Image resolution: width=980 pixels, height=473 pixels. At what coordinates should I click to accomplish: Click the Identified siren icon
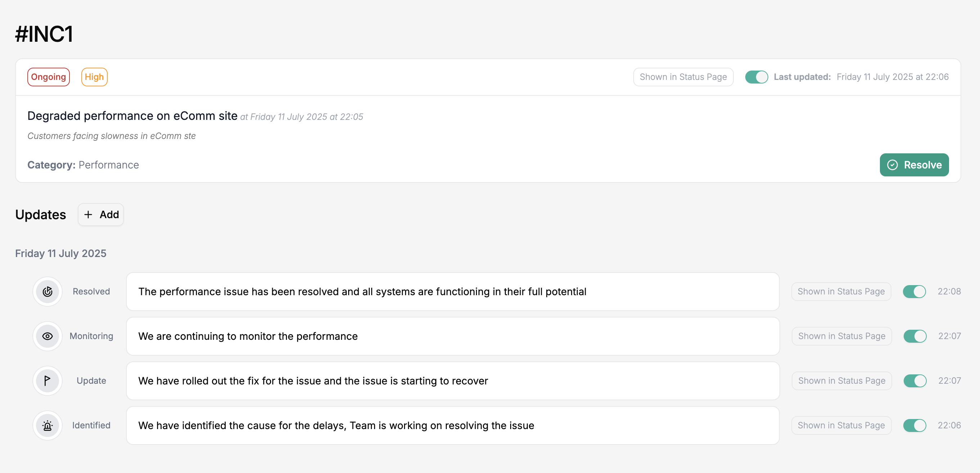point(47,425)
